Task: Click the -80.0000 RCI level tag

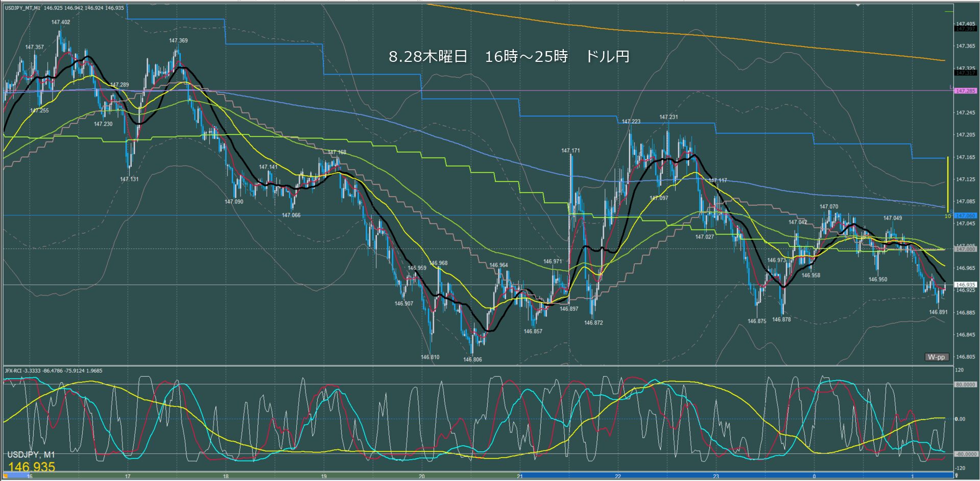Action: coord(965,454)
